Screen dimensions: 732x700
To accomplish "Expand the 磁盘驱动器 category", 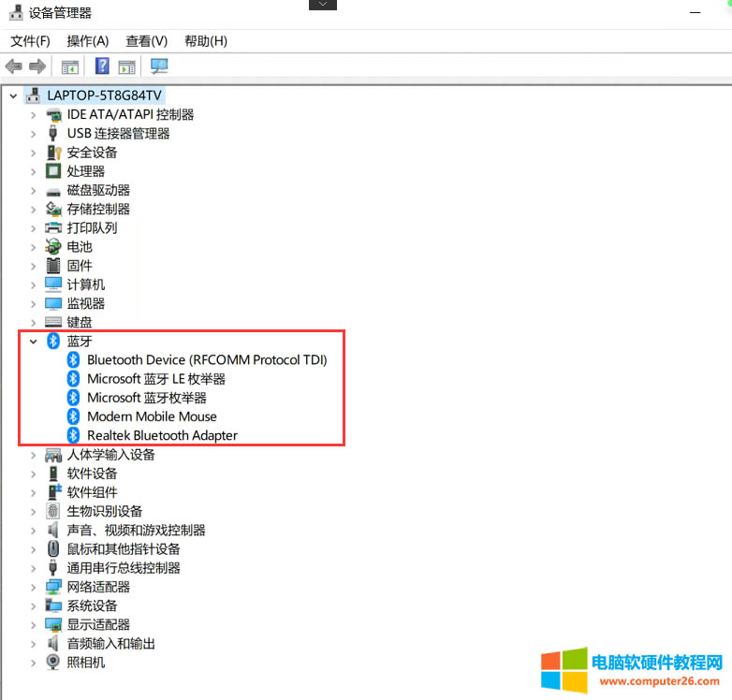I will 33,190.
